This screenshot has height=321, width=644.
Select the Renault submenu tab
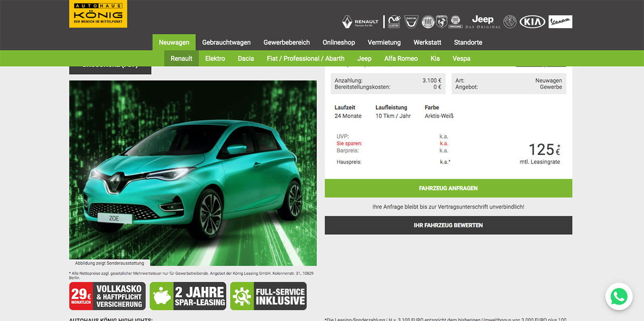pyautogui.click(x=182, y=58)
